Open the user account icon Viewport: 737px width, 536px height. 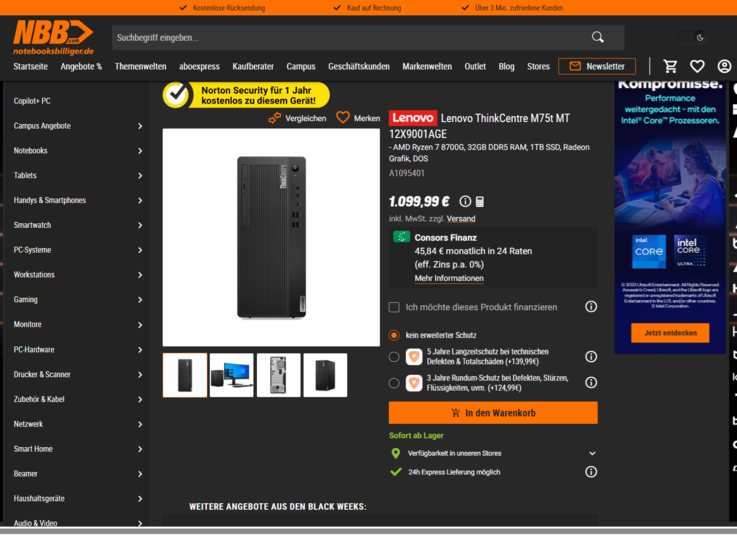click(724, 66)
